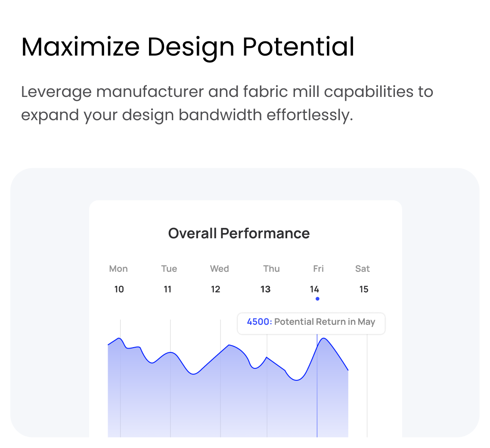Select the Tue day label

pos(169,269)
